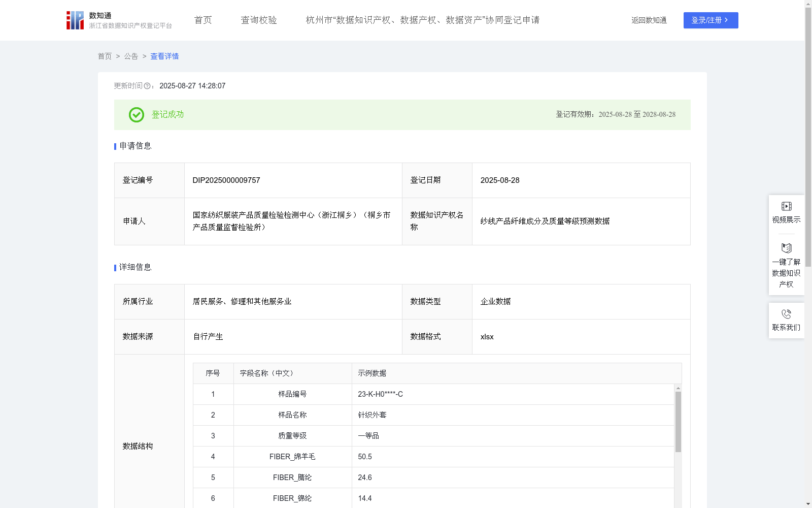Click the page vertical scrollbar thumb
812x508 pixels.
click(x=808, y=136)
